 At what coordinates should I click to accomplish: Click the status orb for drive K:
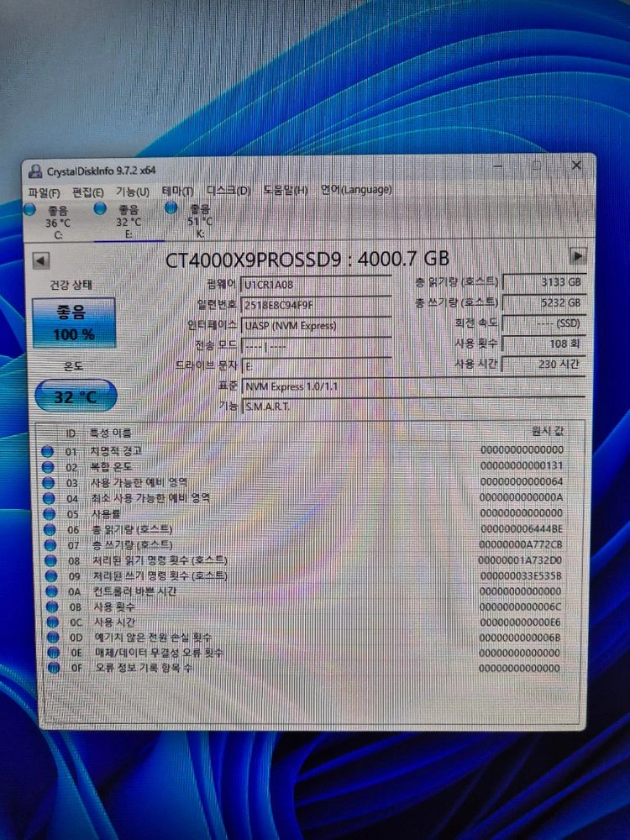point(171,207)
